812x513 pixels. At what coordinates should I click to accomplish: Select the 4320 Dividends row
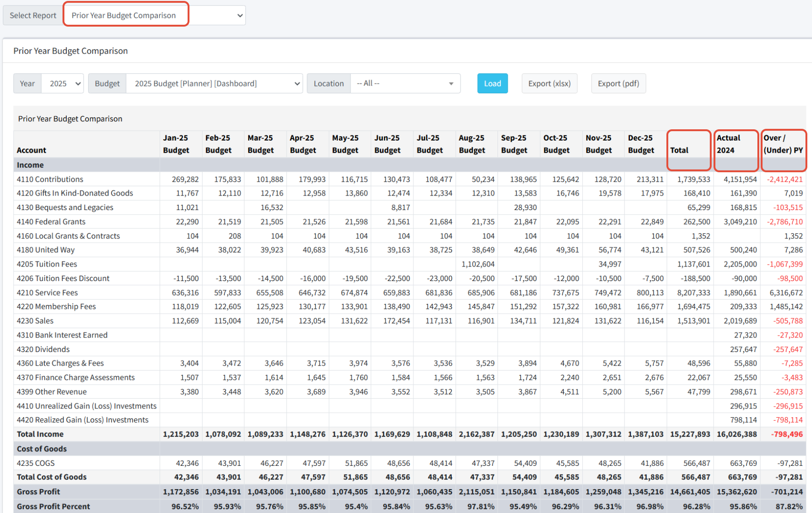click(x=410, y=349)
